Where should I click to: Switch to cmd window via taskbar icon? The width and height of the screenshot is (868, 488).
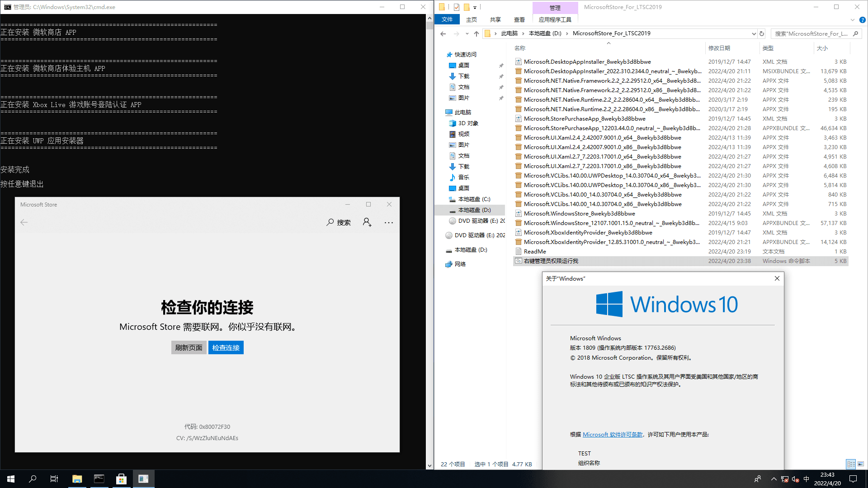[x=99, y=479]
